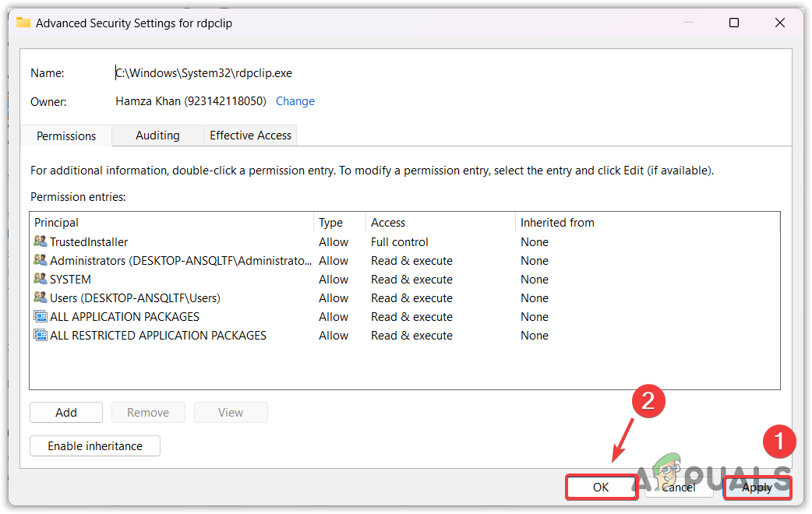This screenshot has width=812, height=514.
Task: Click the Administrators principal icon
Action: coord(41,260)
